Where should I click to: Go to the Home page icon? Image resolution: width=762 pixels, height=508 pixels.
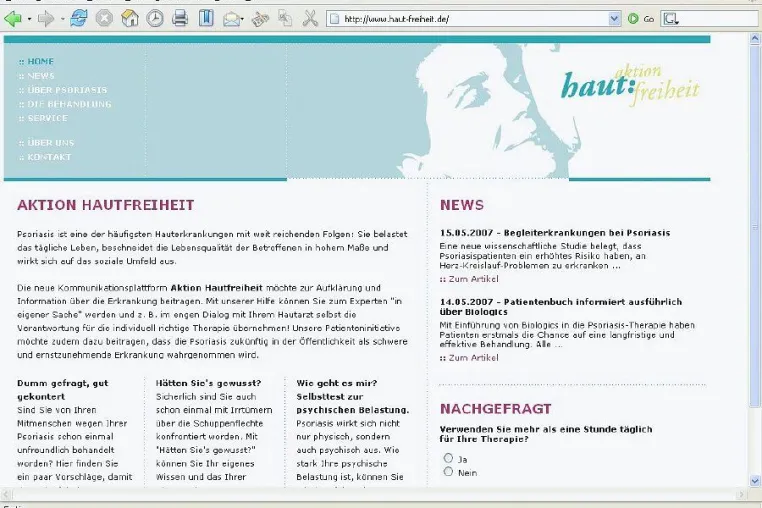tap(130, 18)
